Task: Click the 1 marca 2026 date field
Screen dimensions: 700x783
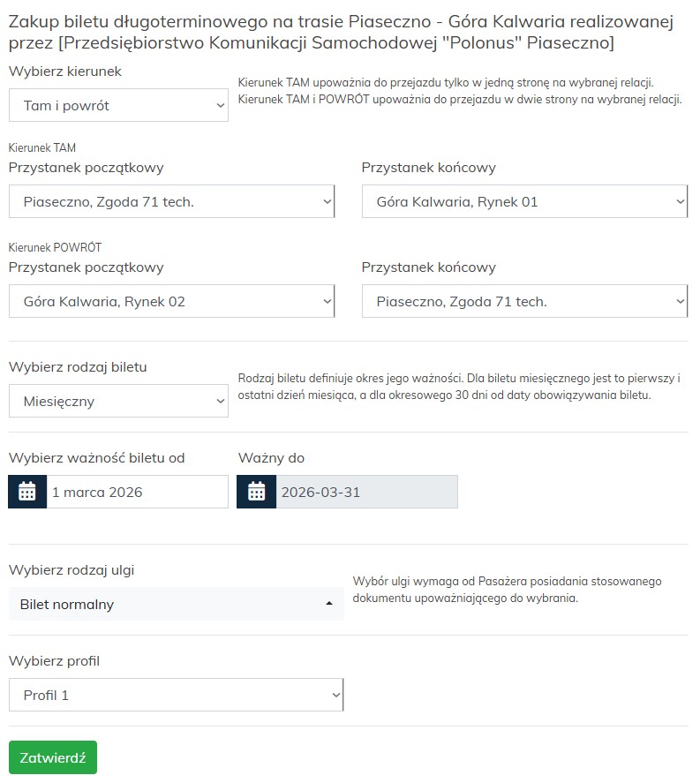Action: pos(137,492)
